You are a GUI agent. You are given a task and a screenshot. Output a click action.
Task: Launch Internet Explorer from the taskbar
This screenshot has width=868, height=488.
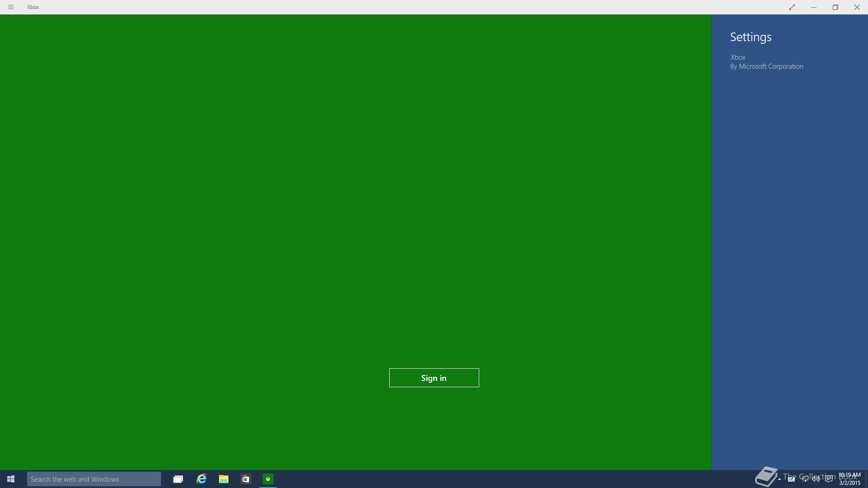[201, 479]
